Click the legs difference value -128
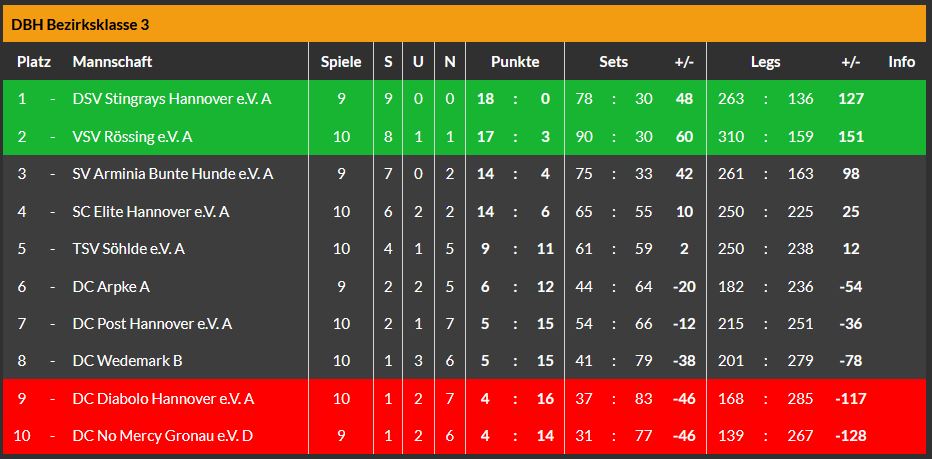932x459 pixels. [x=850, y=436]
